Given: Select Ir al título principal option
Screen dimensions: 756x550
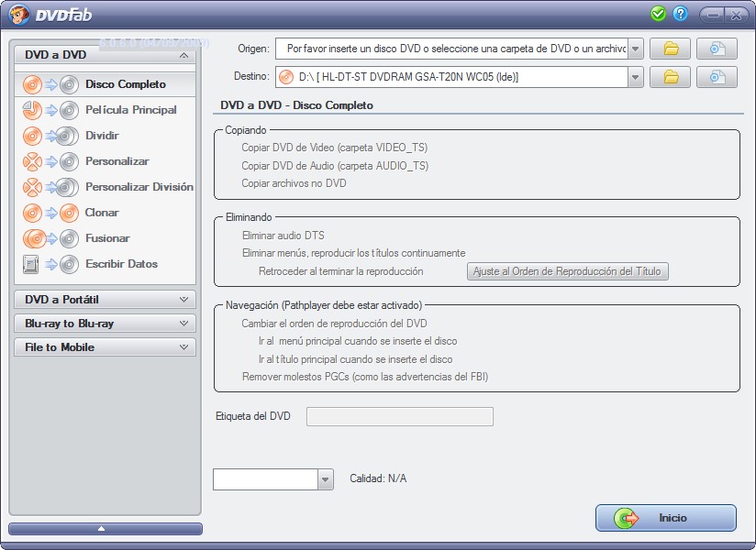Looking at the screenshot, I should click(x=355, y=359).
